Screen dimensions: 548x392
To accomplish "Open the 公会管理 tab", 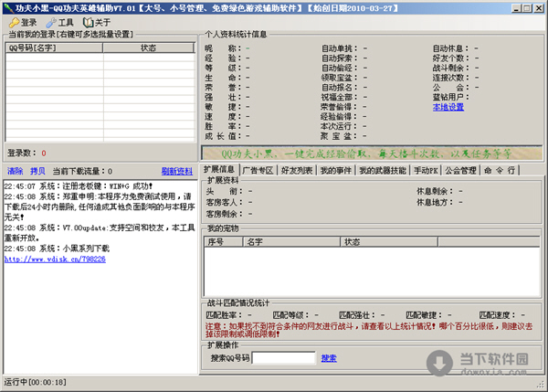I will pyautogui.click(x=460, y=171).
